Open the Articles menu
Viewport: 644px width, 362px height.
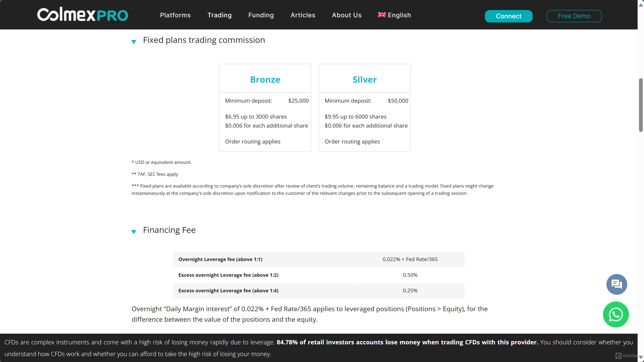303,15
